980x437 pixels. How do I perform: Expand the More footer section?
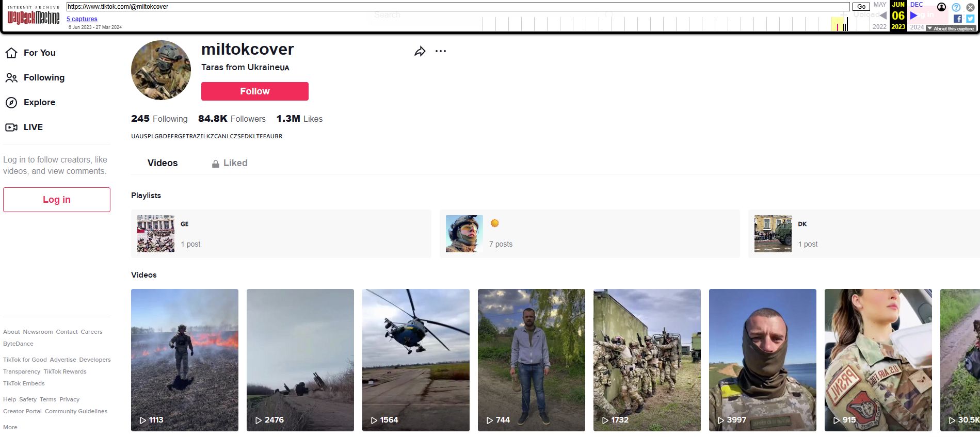pos(10,427)
